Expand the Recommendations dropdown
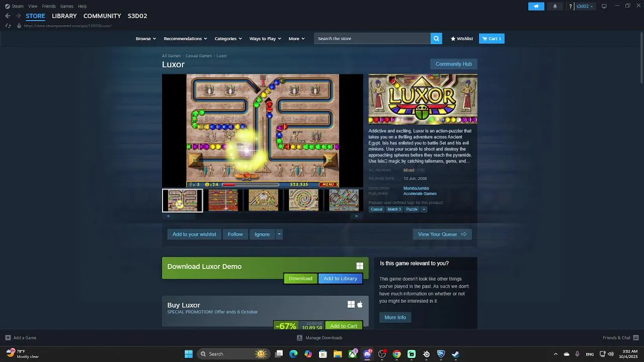 tap(186, 39)
